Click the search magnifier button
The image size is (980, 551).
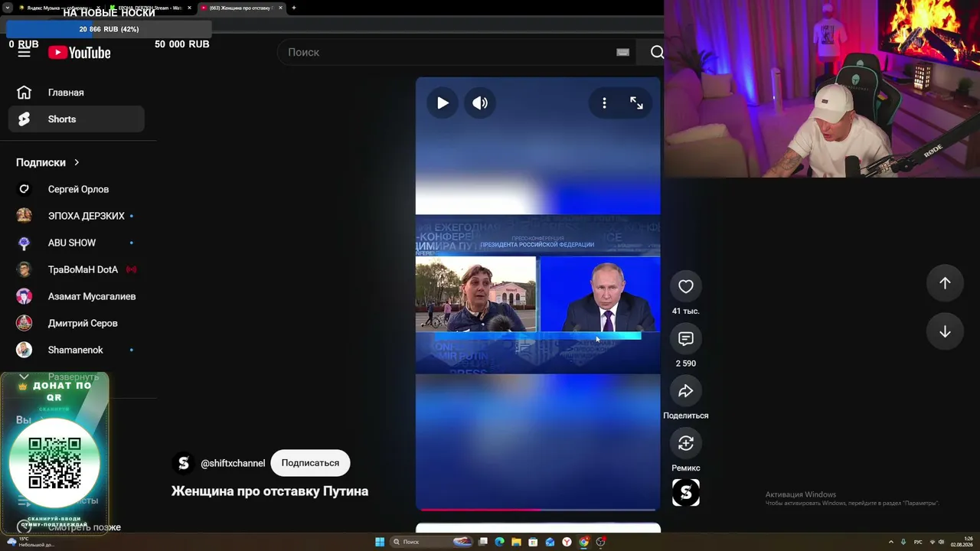click(x=656, y=52)
